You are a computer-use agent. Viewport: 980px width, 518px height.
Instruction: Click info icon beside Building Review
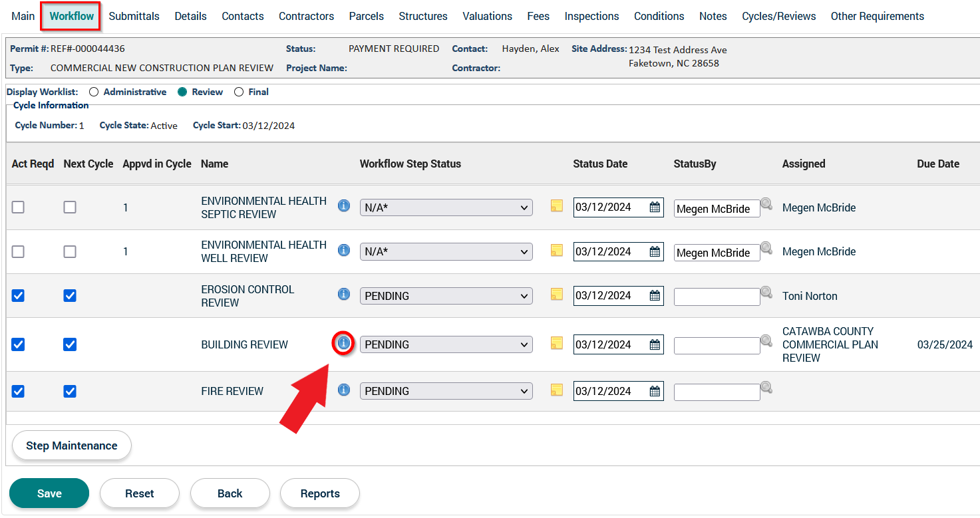click(343, 343)
